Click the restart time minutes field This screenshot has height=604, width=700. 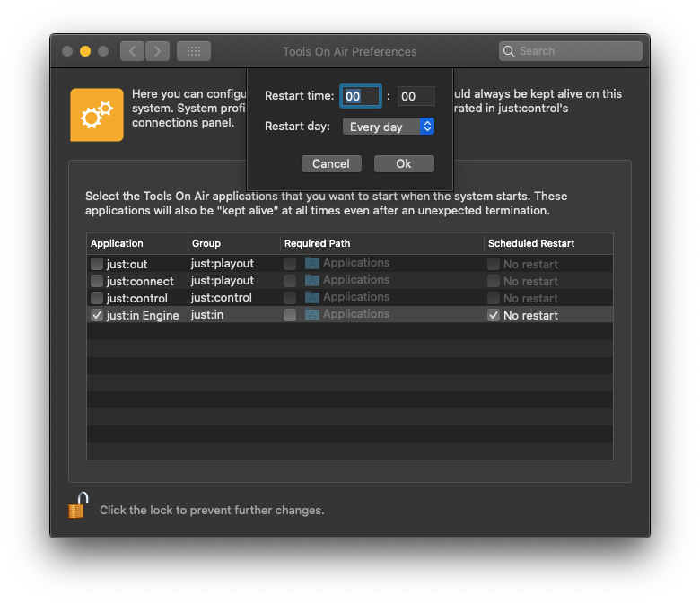pos(416,96)
